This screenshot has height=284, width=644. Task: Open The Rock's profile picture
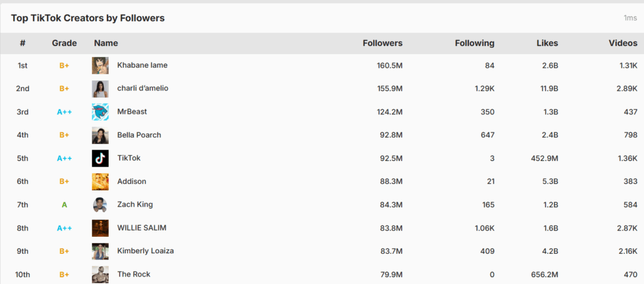[100, 274]
